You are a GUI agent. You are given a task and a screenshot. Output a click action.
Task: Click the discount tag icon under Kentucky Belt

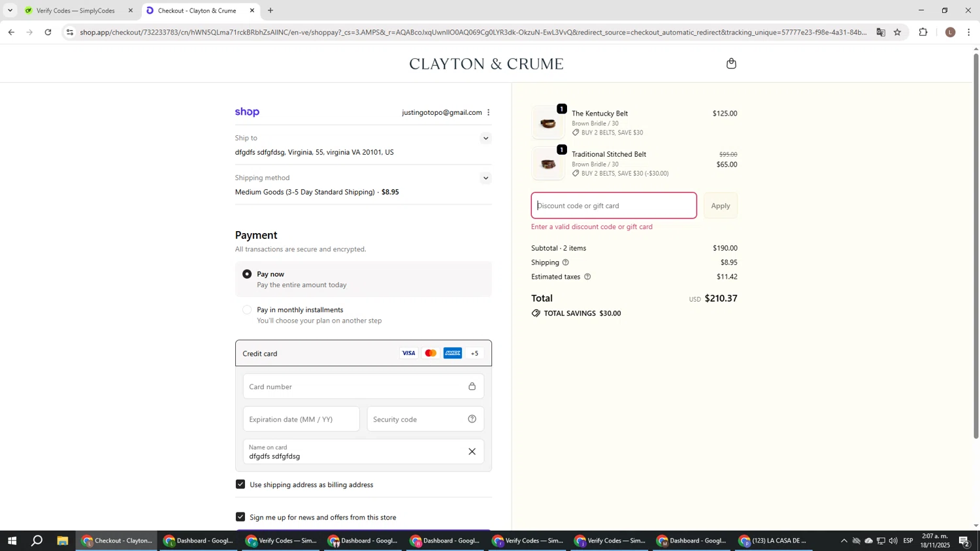(x=576, y=133)
